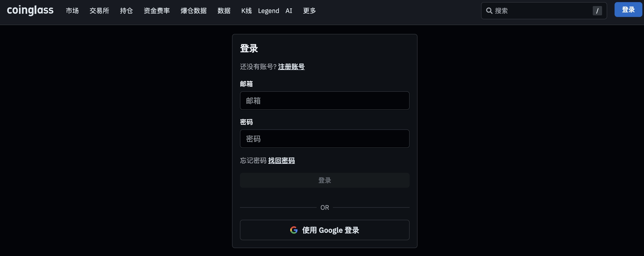Open the AI page

(289, 11)
